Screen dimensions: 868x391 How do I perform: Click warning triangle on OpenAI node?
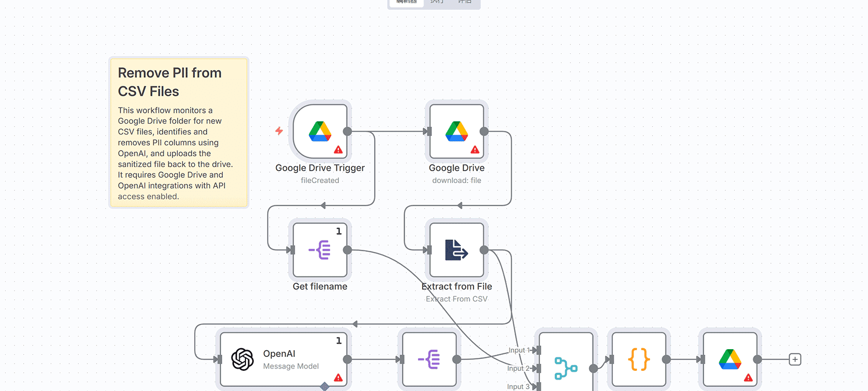click(x=338, y=378)
